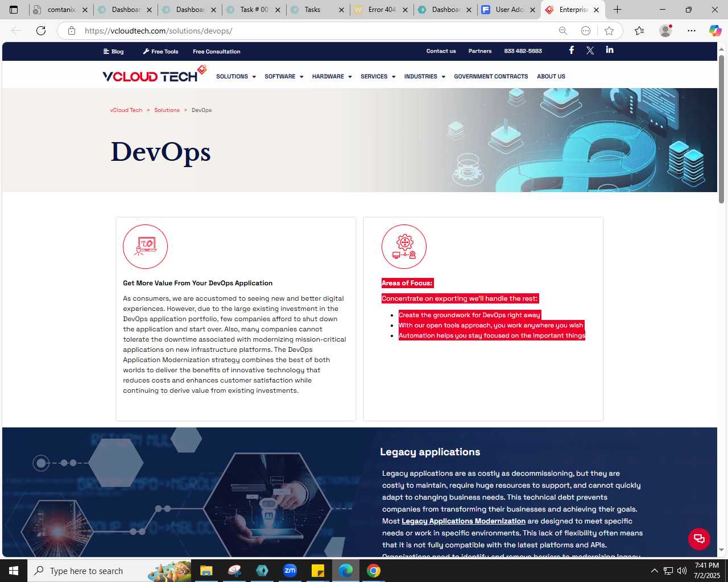Open the favorites list icon
Image resolution: width=728 pixels, height=582 pixels.
coord(639,31)
